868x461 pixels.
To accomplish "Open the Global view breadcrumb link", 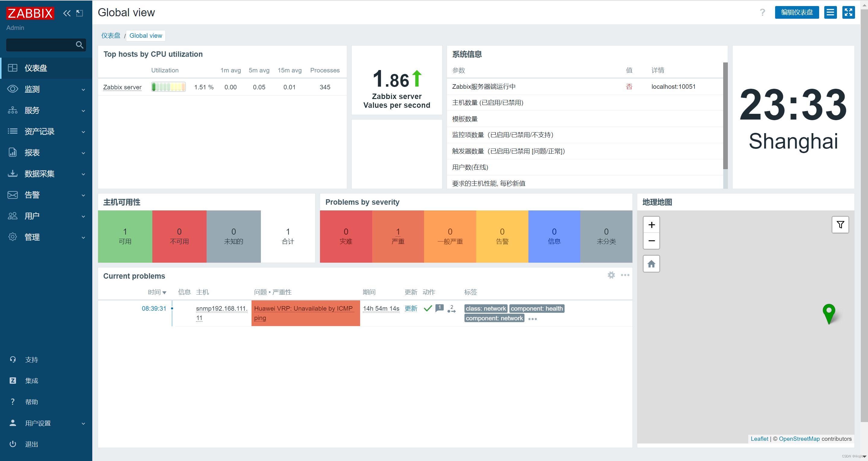I will (x=146, y=35).
